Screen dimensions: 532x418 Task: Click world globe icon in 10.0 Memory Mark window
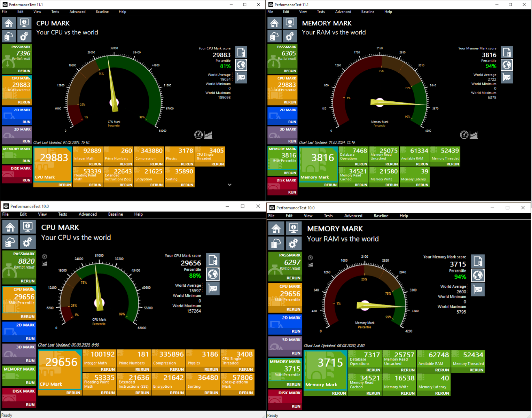(x=478, y=276)
